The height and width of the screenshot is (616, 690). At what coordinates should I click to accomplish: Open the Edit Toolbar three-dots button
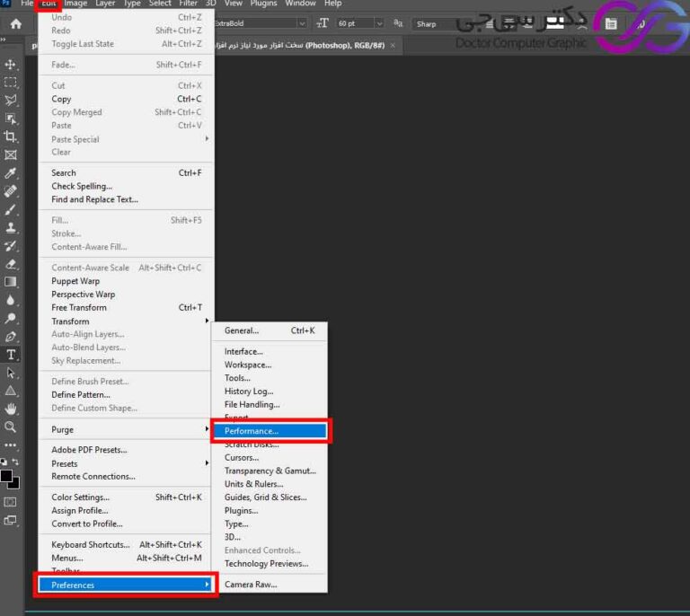pyautogui.click(x=11, y=445)
